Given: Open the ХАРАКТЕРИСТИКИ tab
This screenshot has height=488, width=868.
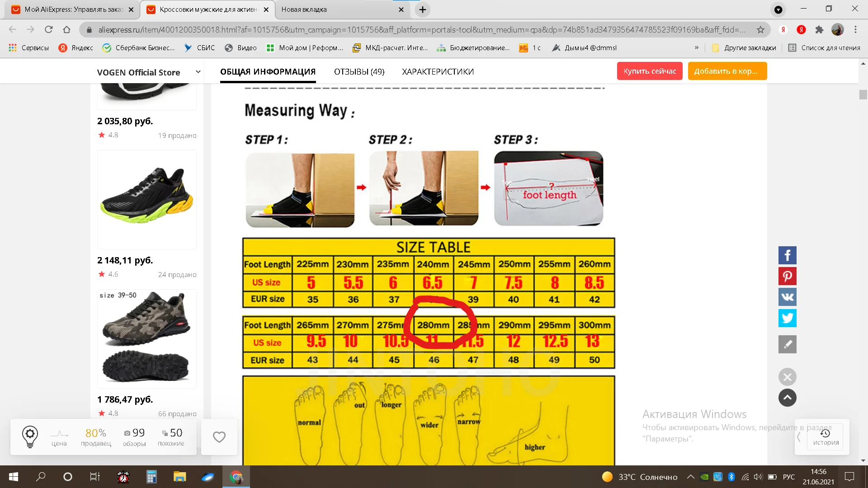Looking at the screenshot, I should pyautogui.click(x=438, y=72).
